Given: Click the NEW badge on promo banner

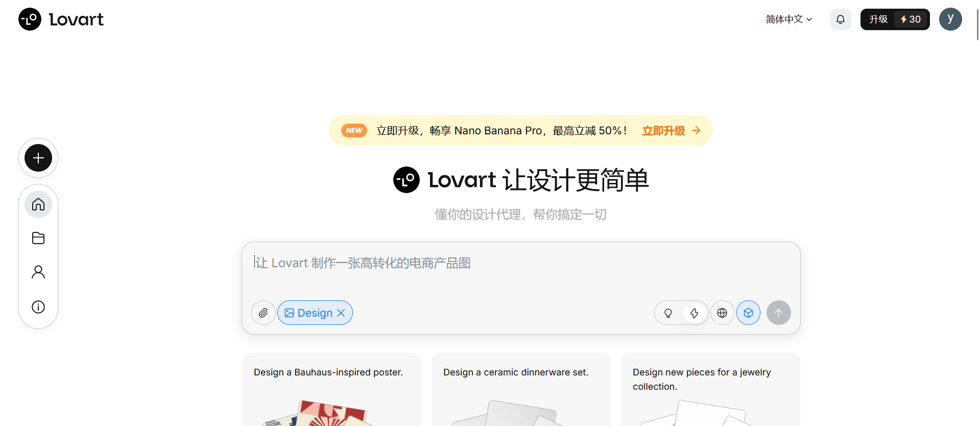Looking at the screenshot, I should 354,131.
